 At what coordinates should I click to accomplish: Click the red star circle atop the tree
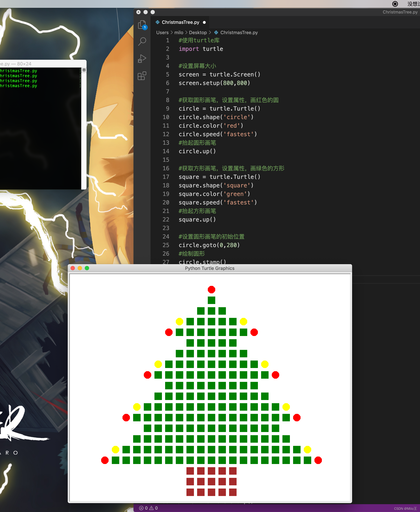[211, 289]
